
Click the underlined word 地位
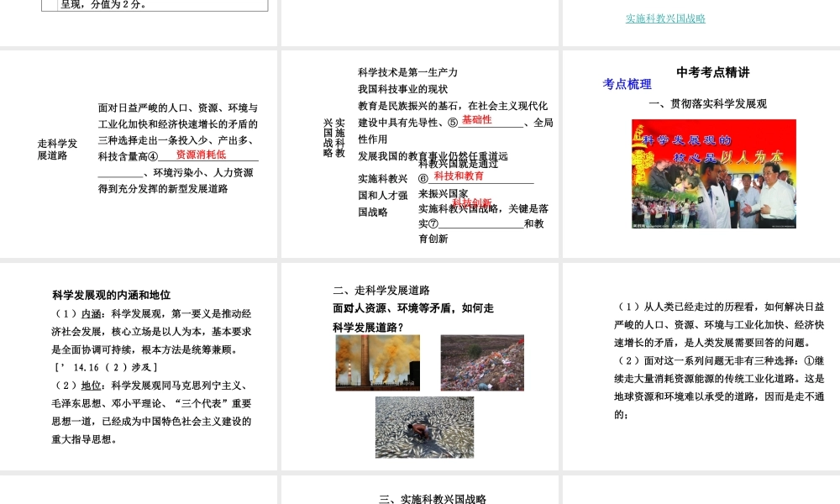[91, 386]
